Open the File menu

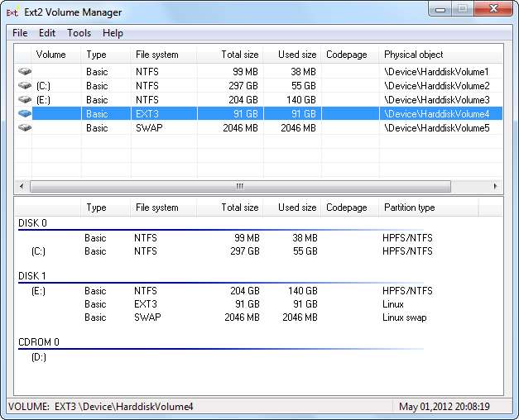20,33
